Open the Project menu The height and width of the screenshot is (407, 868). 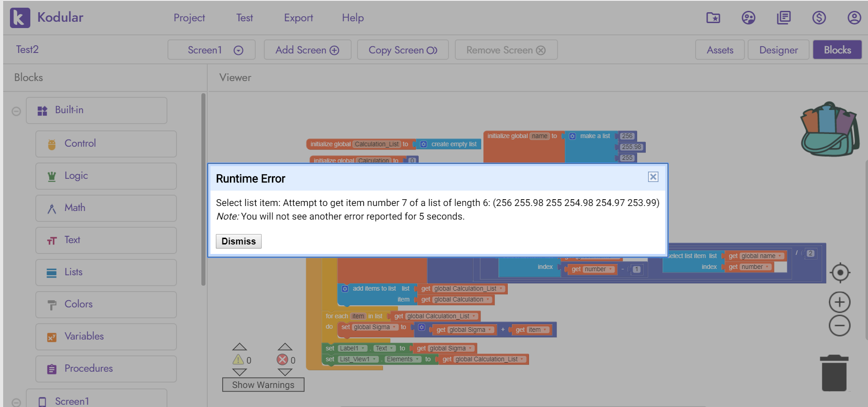point(189,18)
